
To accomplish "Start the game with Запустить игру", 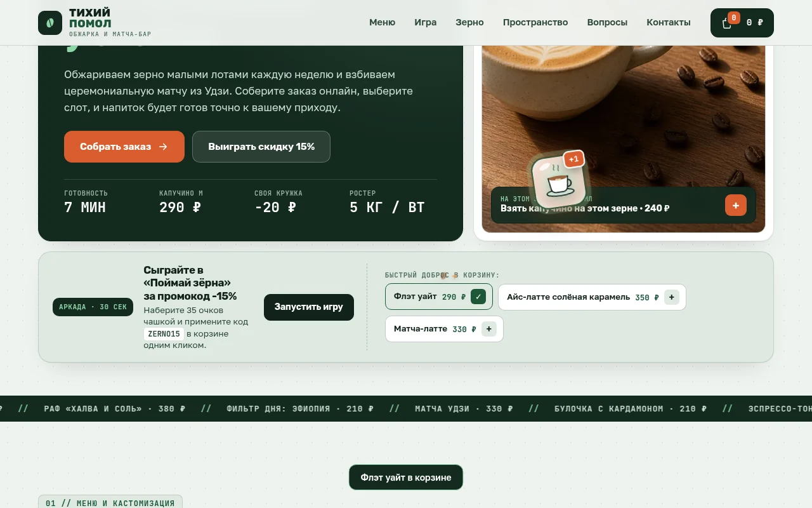I will pos(309,307).
